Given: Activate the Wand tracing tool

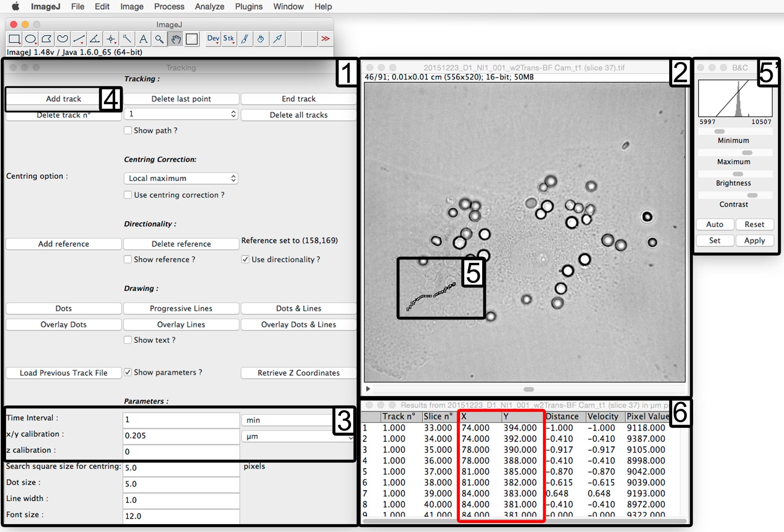Looking at the screenshot, I should 127,39.
